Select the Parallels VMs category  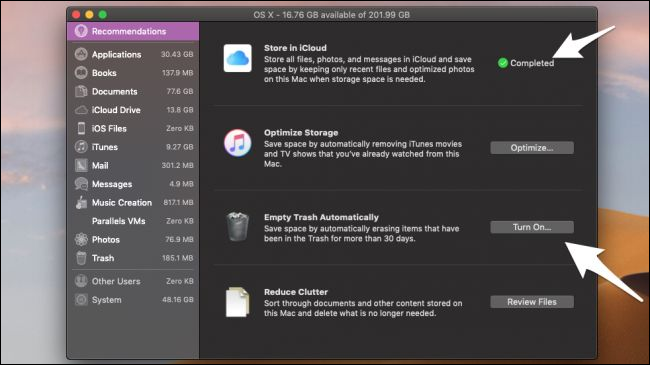133,221
